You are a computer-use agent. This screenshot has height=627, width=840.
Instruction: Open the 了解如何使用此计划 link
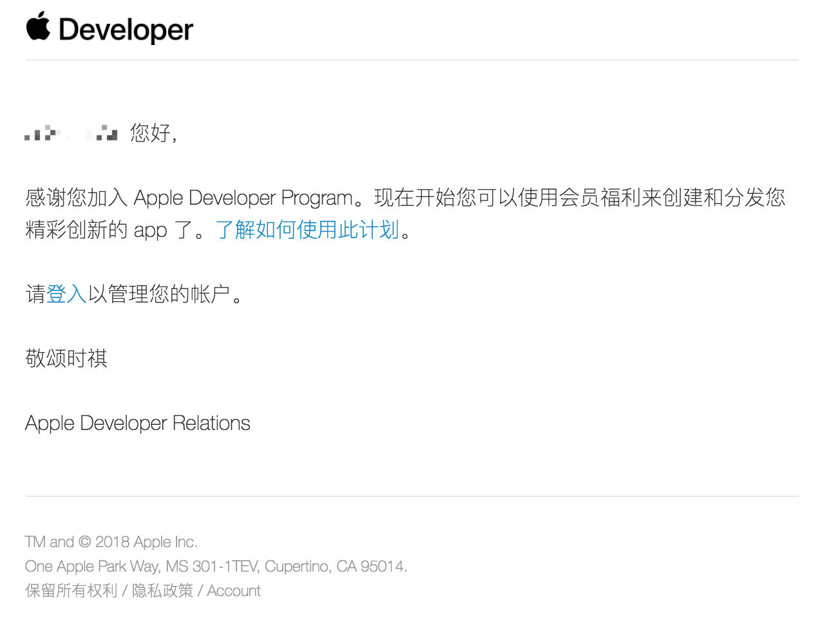click(307, 230)
